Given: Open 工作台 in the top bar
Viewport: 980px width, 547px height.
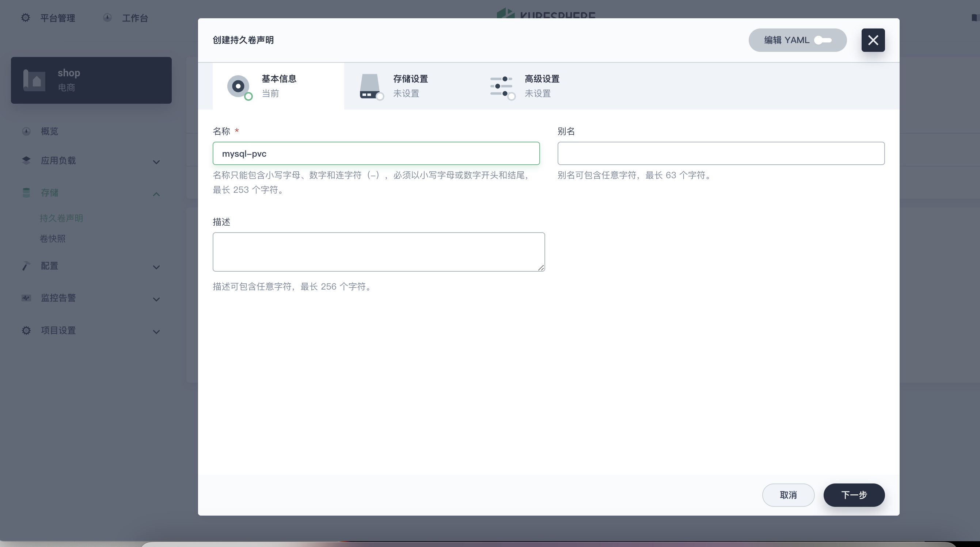Looking at the screenshot, I should 135,18.
